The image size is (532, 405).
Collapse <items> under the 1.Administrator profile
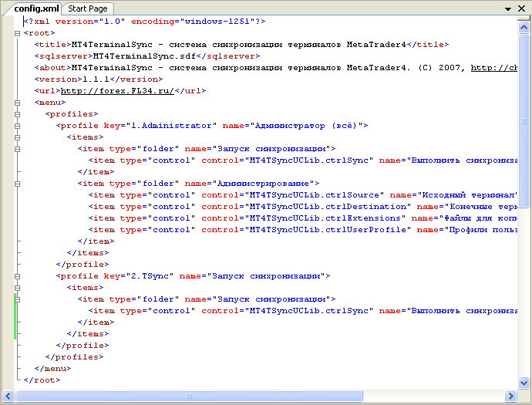click(17, 137)
